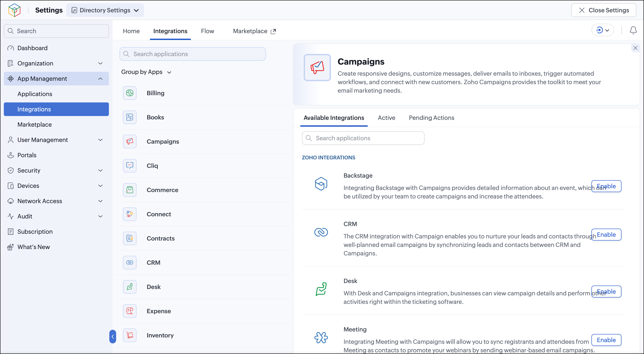Click the What's New gift icon
The height and width of the screenshot is (354, 644).
click(x=10, y=247)
